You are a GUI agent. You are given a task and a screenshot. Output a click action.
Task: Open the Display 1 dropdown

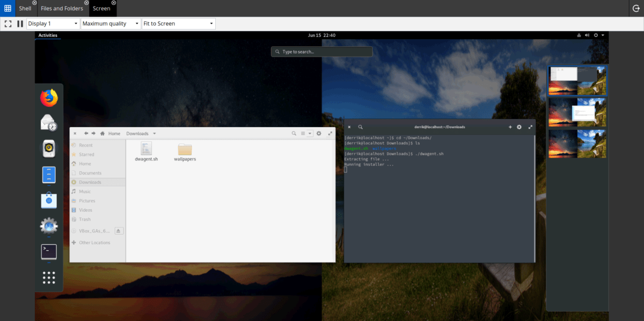(x=53, y=24)
